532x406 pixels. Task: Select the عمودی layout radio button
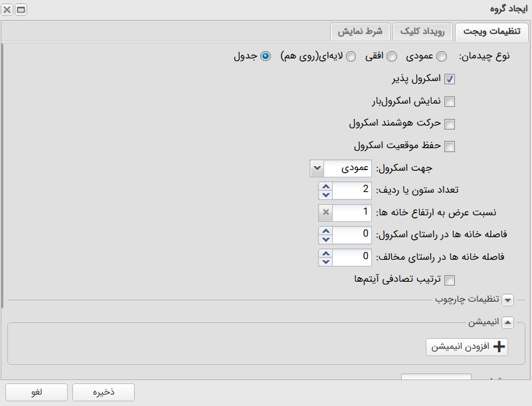click(x=442, y=56)
